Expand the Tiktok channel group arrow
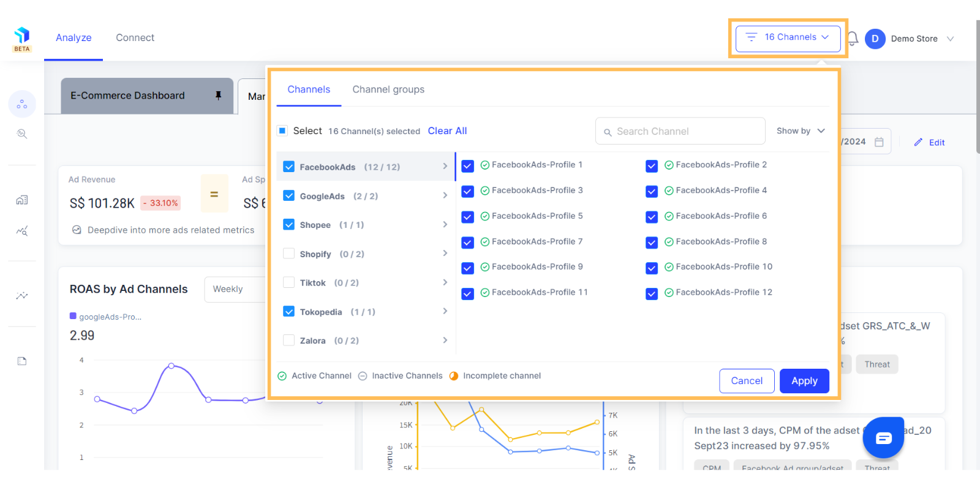 pyautogui.click(x=445, y=282)
